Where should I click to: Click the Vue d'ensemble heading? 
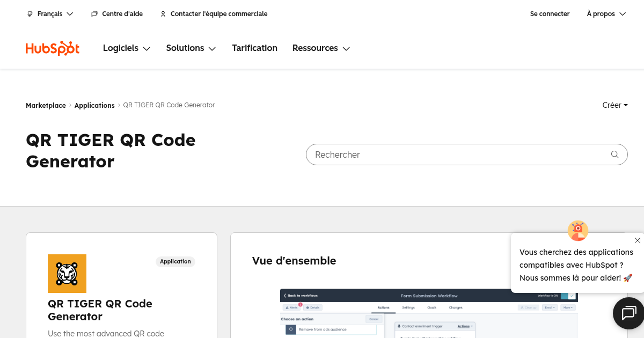click(294, 261)
